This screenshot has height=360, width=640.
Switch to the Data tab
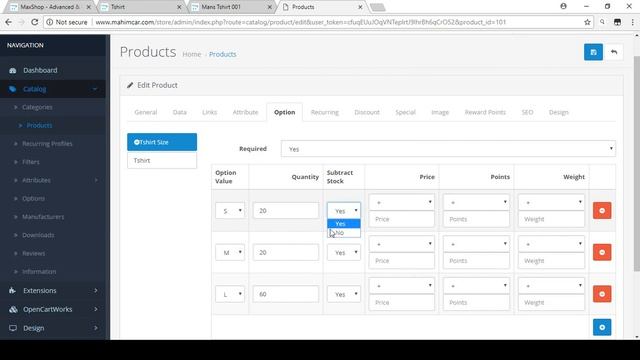(x=180, y=112)
